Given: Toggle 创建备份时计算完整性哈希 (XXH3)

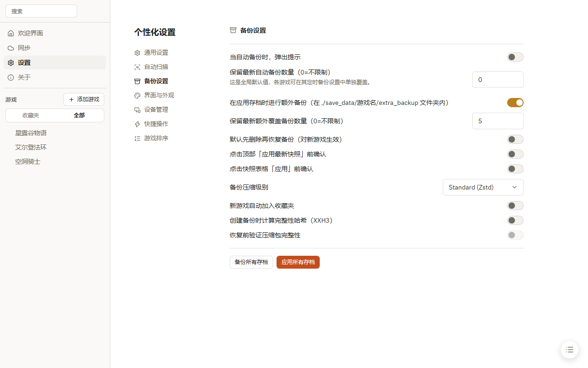Looking at the screenshot, I should (515, 220).
